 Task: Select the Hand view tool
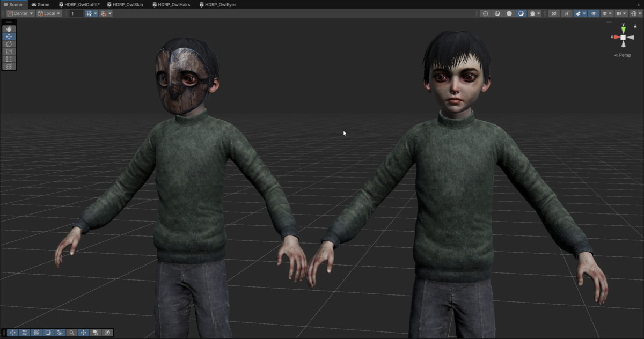click(x=9, y=29)
